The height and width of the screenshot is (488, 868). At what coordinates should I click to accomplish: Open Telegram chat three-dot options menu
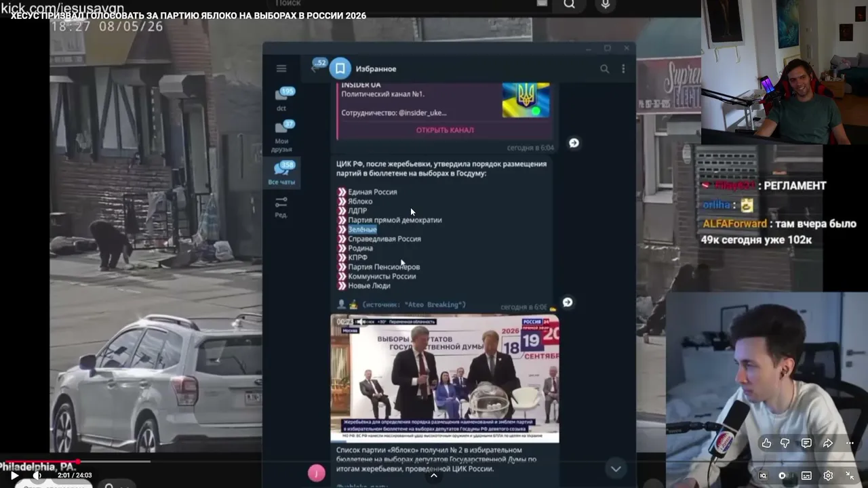[623, 68]
